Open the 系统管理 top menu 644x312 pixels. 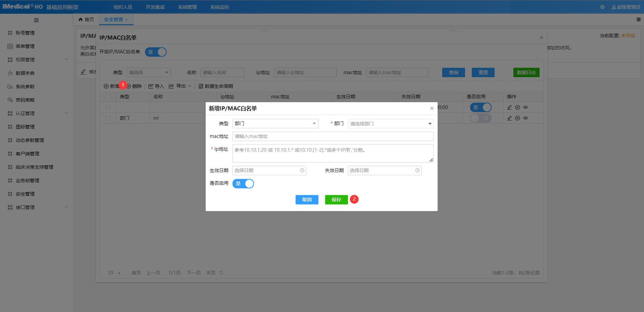click(187, 7)
